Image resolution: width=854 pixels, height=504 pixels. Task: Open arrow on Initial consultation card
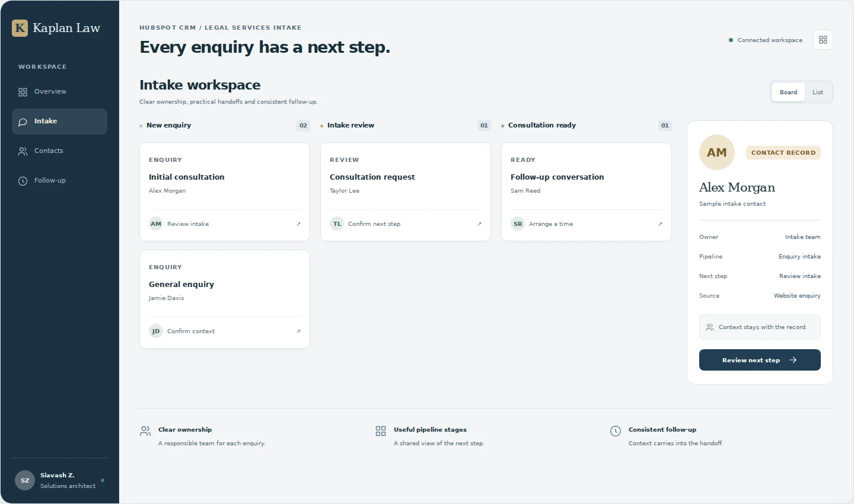(x=298, y=224)
